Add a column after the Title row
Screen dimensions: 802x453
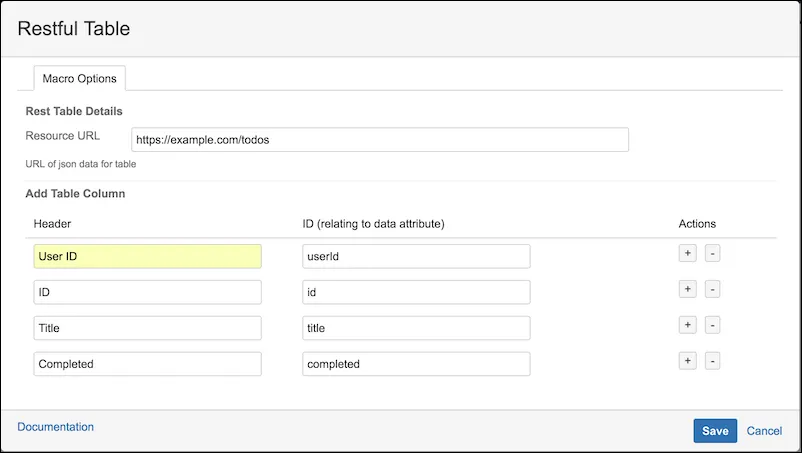pos(687,325)
